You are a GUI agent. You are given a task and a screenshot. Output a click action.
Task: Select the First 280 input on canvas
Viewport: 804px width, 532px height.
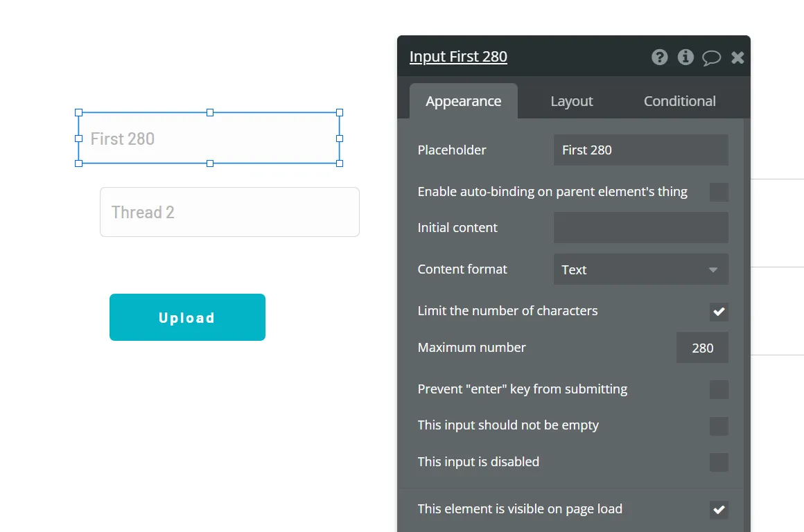(x=209, y=139)
